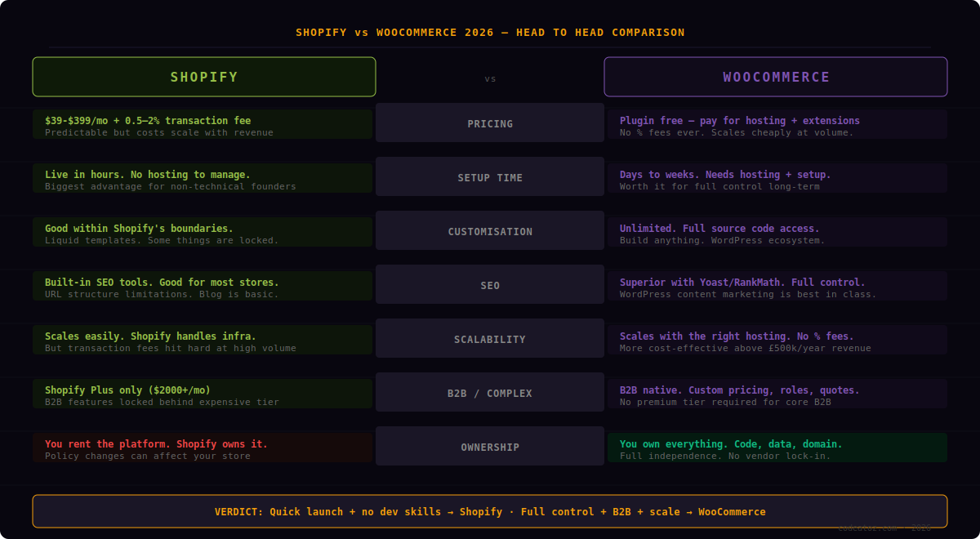This screenshot has width=980, height=539.
Task: Select the CUSTOMISATION category label
Action: (490, 232)
